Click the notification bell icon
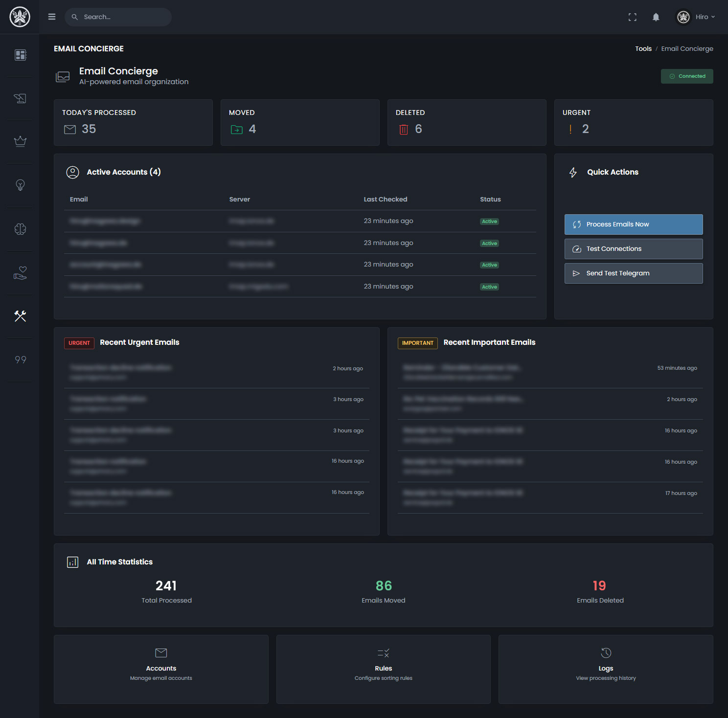This screenshot has width=728, height=718. (x=656, y=17)
